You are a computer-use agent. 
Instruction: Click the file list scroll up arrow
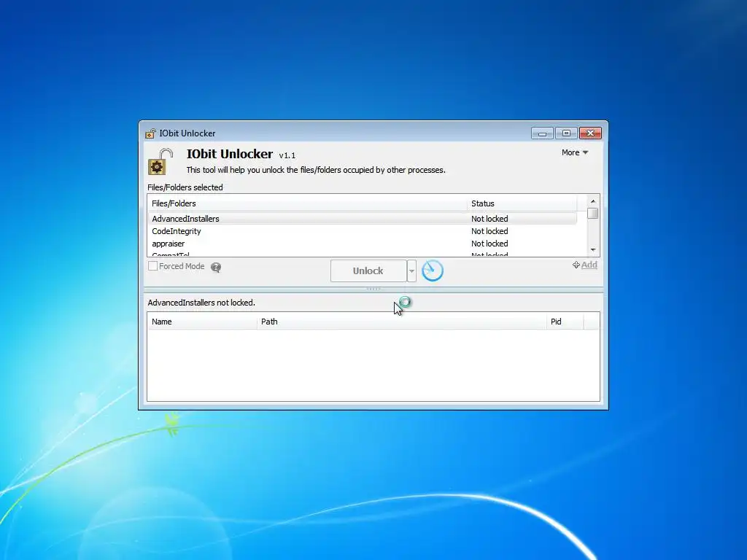point(593,201)
